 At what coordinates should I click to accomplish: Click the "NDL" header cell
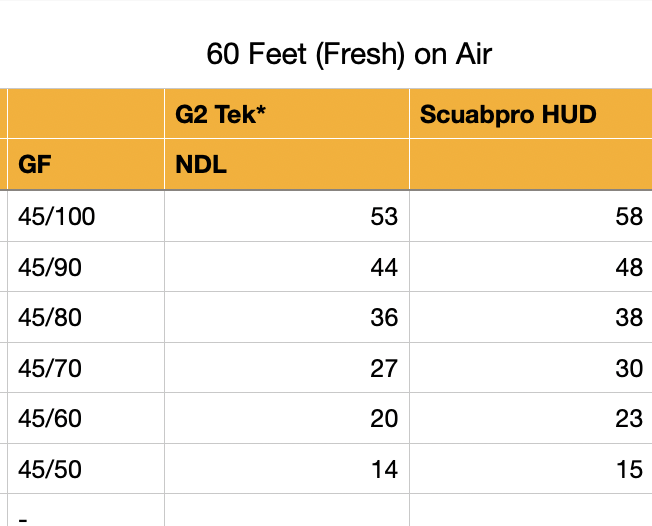click(286, 164)
